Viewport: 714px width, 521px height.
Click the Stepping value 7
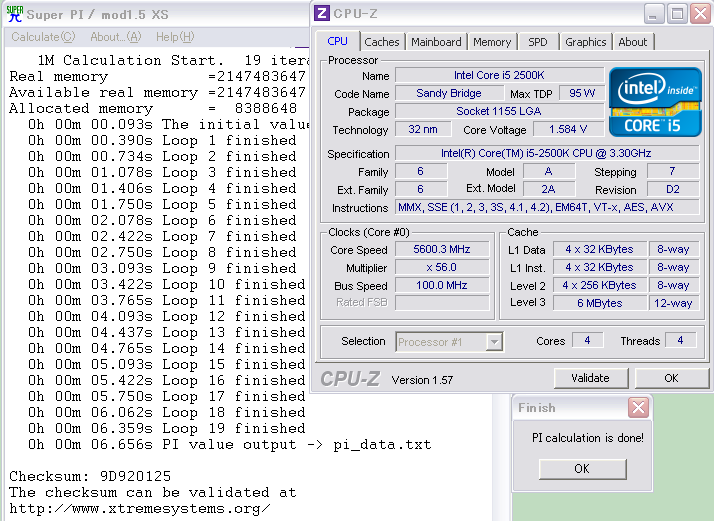(673, 171)
